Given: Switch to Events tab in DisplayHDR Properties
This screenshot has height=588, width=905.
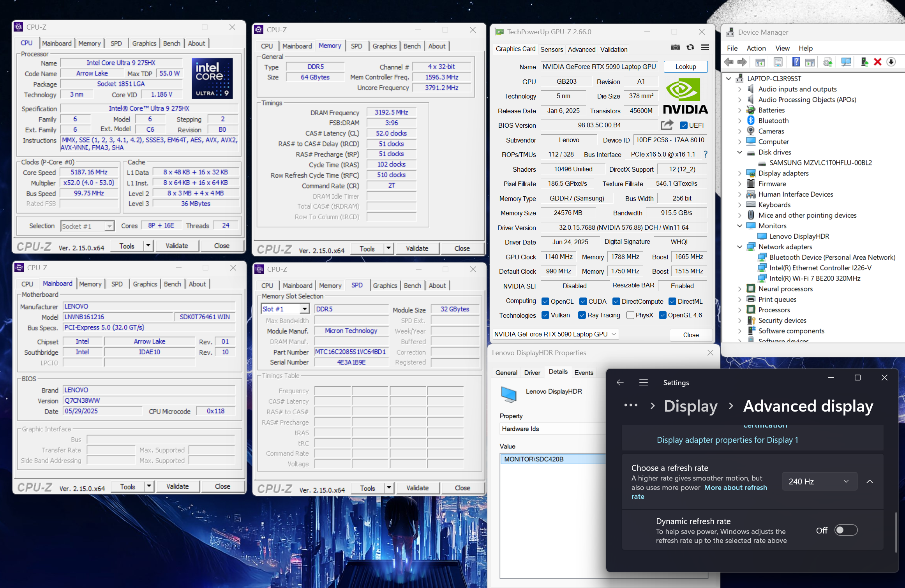Looking at the screenshot, I should (584, 373).
